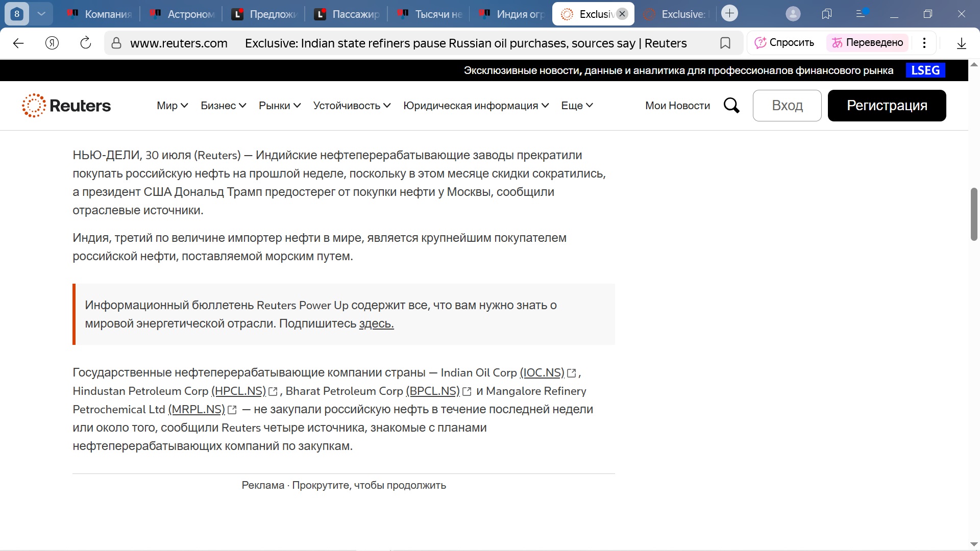
Task: Click the address bar URL www.reuters.com
Action: click(179, 43)
